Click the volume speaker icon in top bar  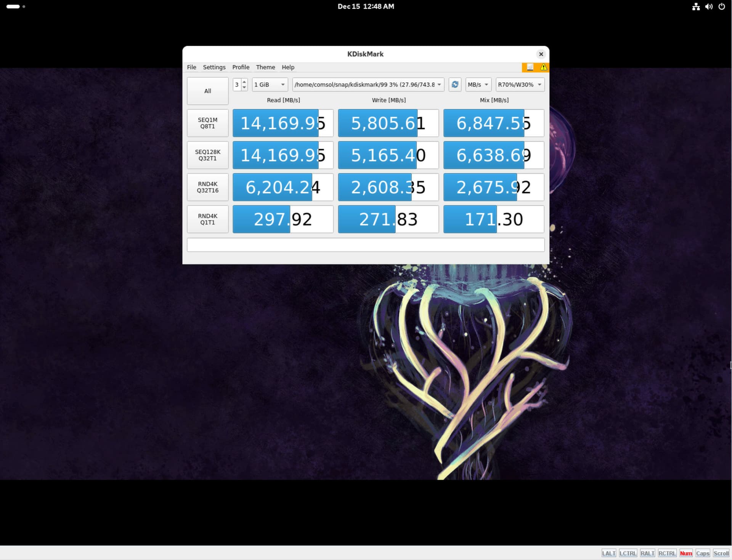coord(709,6)
